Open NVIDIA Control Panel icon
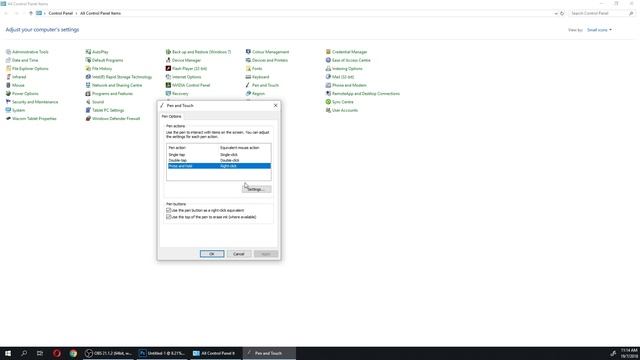This screenshot has width=640, height=360. coord(168,85)
